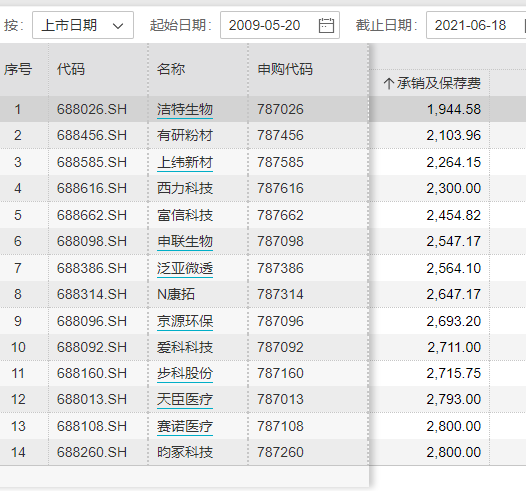
Task: Select code cell 688026.SH
Action: 92,109
